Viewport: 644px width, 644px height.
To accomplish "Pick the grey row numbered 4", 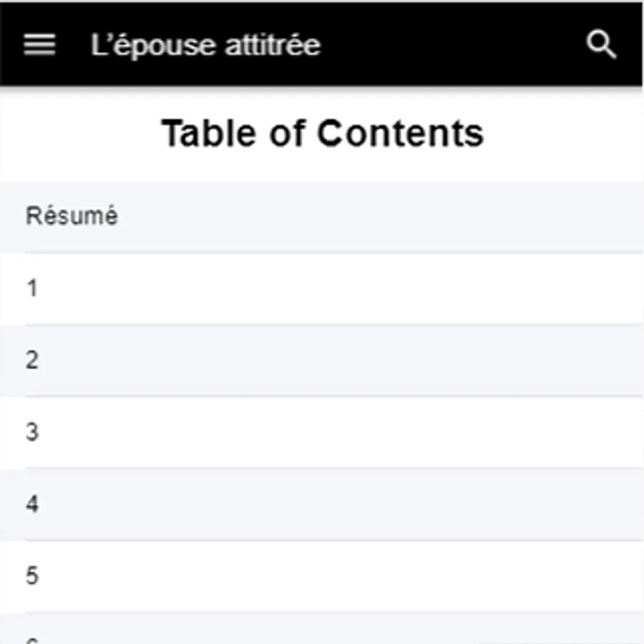I will [x=32, y=504].
